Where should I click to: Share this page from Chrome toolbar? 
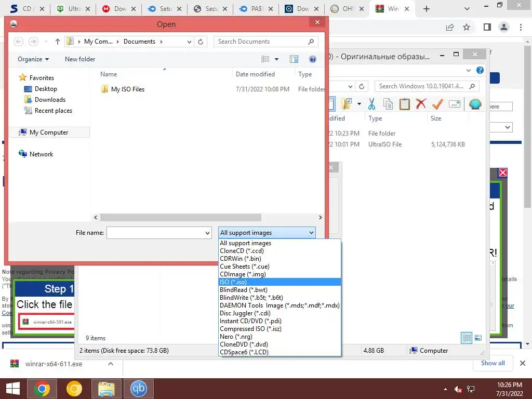450,27
